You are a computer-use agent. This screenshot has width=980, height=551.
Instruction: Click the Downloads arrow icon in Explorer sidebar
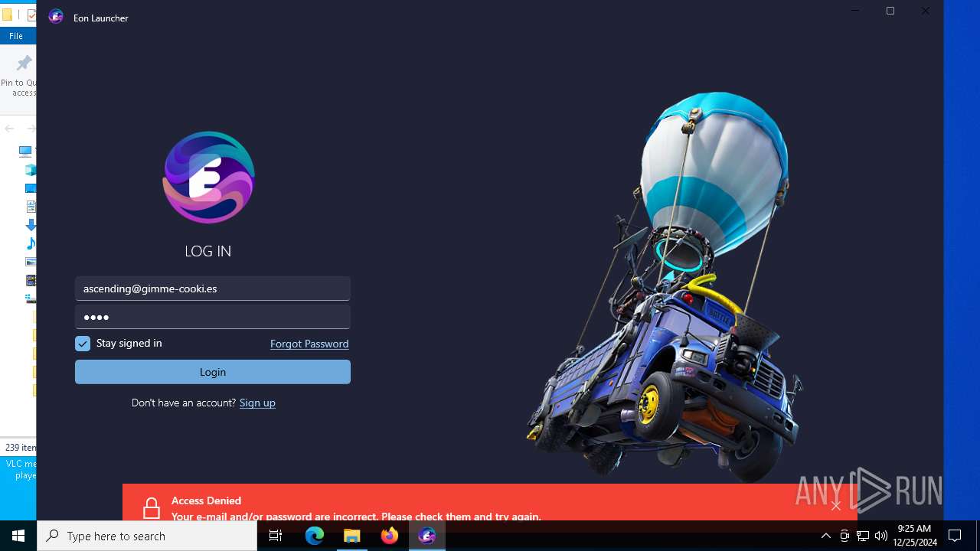(x=31, y=225)
